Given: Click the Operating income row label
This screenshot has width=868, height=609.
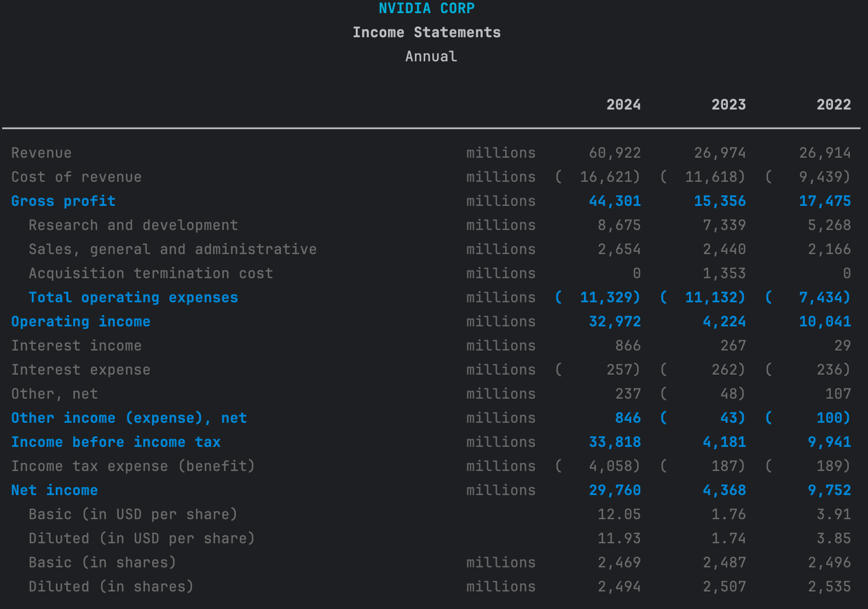Looking at the screenshot, I should tap(81, 321).
